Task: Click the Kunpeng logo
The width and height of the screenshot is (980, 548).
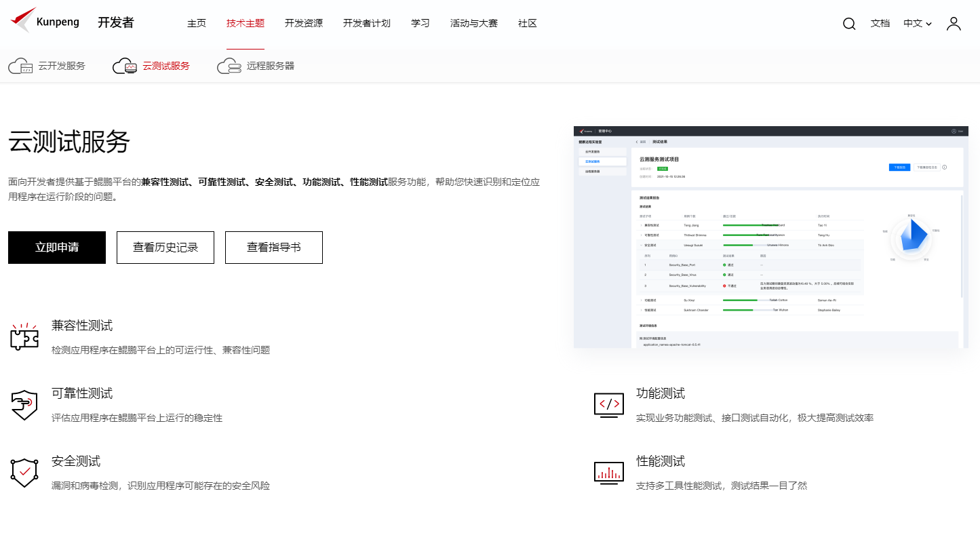Action: (x=45, y=20)
